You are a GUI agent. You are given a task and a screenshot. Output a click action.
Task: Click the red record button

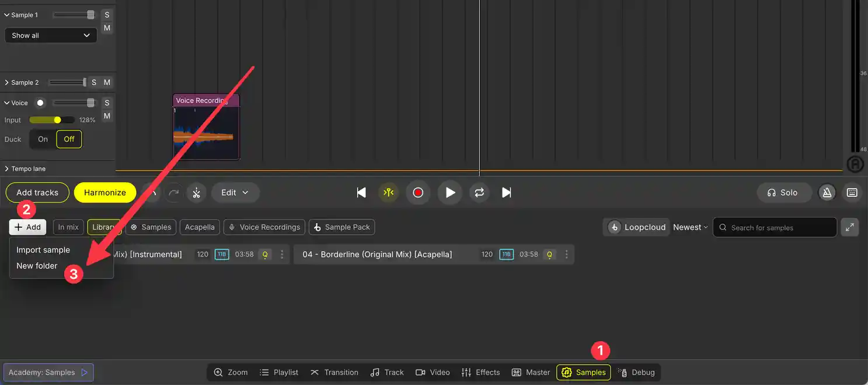point(418,193)
